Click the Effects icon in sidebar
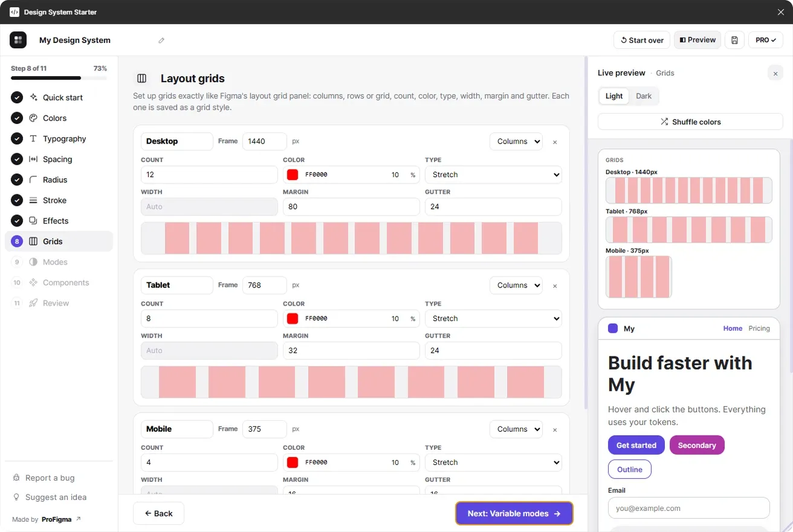Viewport: 793px width, 532px height. (x=33, y=221)
